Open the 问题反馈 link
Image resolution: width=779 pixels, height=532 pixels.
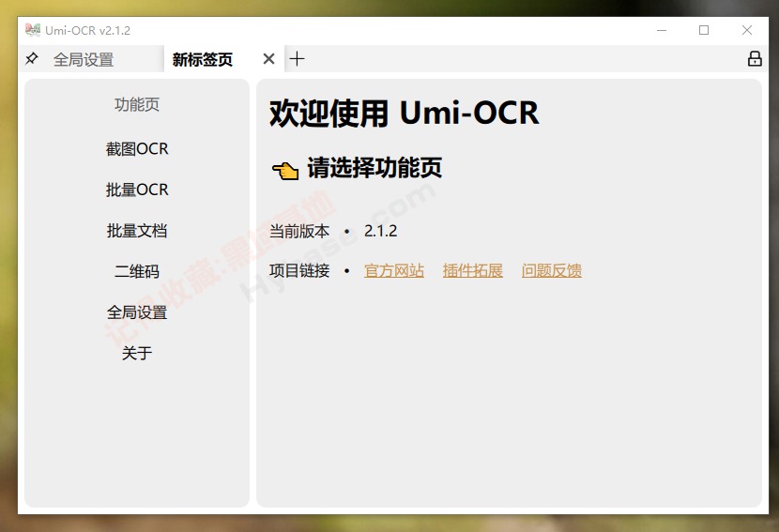pyautogui.click(x=552, y=271)
